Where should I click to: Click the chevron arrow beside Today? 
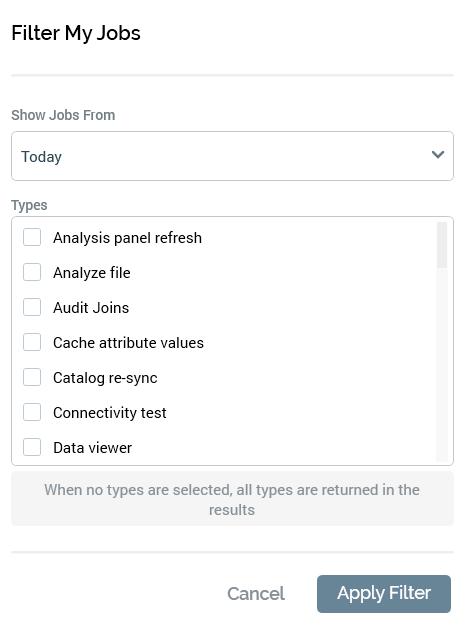(x=438, y=155)
